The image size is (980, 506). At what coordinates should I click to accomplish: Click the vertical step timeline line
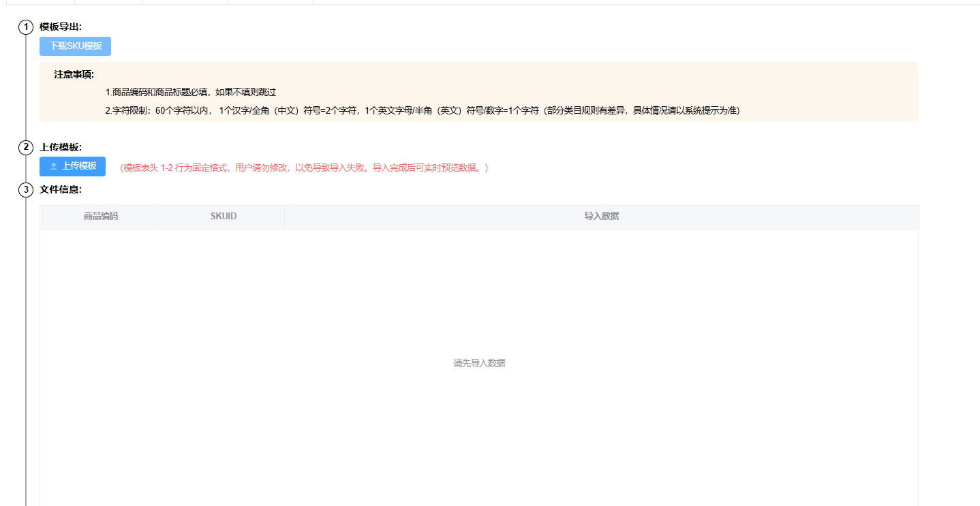point(26,341)
